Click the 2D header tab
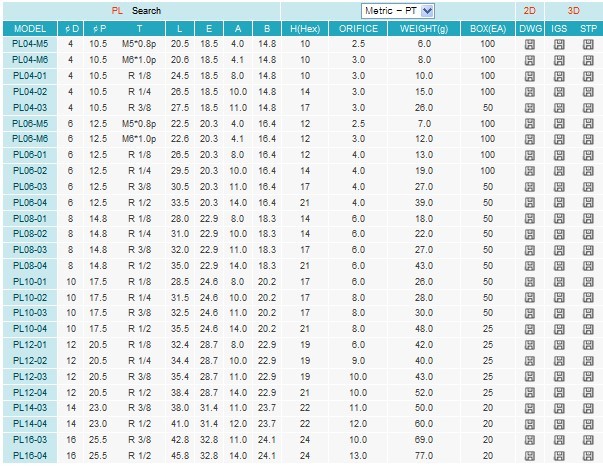The height and width of the screenshot is (469, 603). point(529,10)
